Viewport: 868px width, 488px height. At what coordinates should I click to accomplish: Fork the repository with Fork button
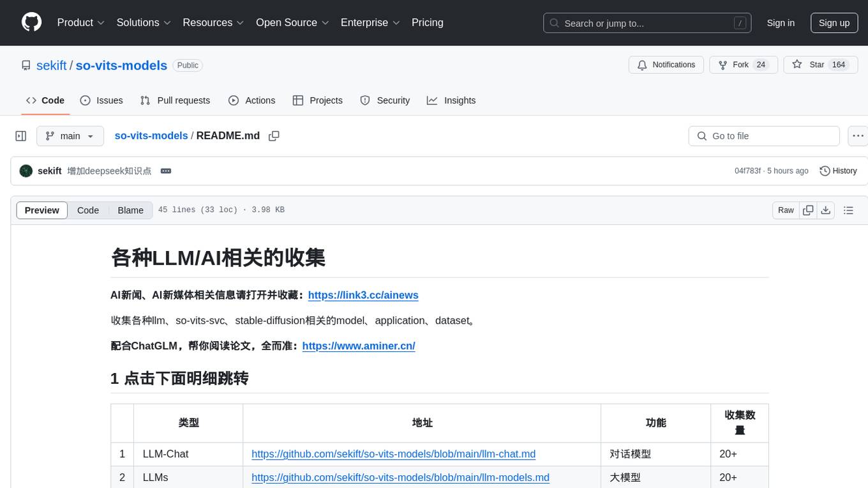(744, 65)
